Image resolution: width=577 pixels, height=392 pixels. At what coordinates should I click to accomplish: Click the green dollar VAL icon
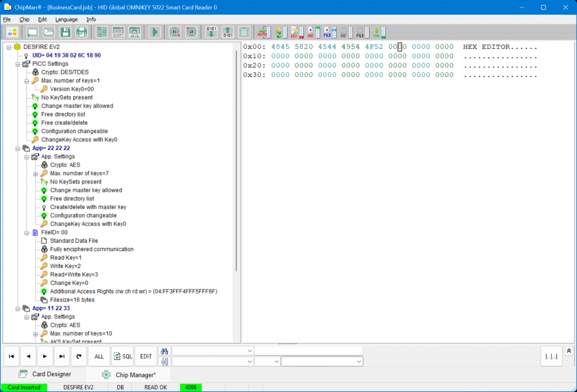[x=380, y=32]
